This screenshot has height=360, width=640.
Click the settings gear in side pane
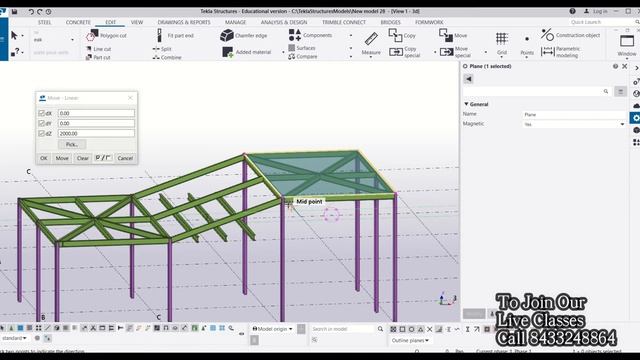(636, 118)
